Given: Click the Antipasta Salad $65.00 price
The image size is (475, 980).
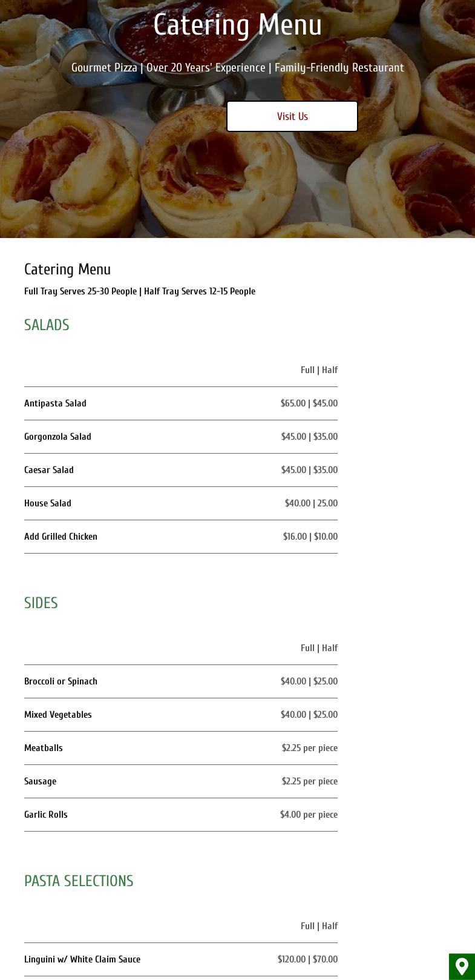Looking at the screenshot, I should point(293,403).
